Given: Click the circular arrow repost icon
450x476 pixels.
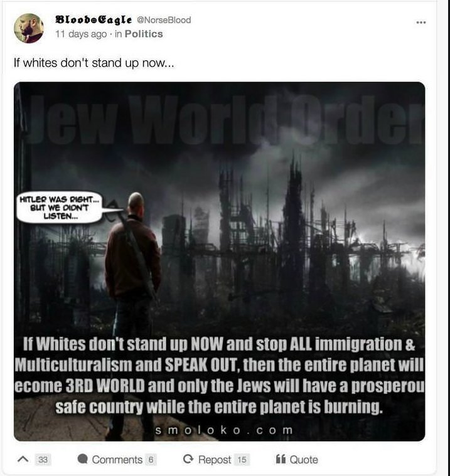Looking at the screenshot, I should (x=188, y=459).
